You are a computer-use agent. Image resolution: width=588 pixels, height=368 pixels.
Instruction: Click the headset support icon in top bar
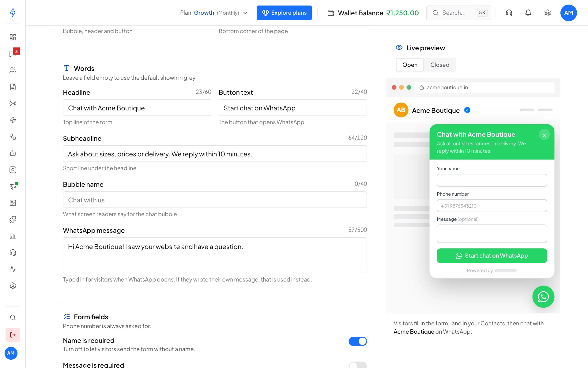(509, 13)
